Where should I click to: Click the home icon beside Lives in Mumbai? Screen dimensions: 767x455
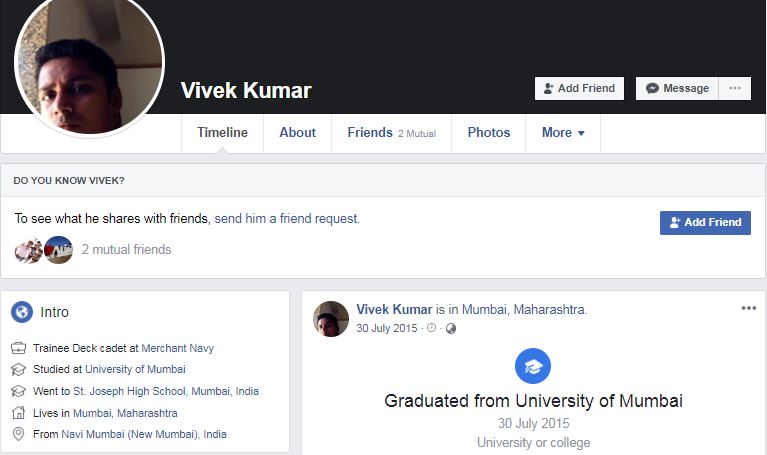18,413
